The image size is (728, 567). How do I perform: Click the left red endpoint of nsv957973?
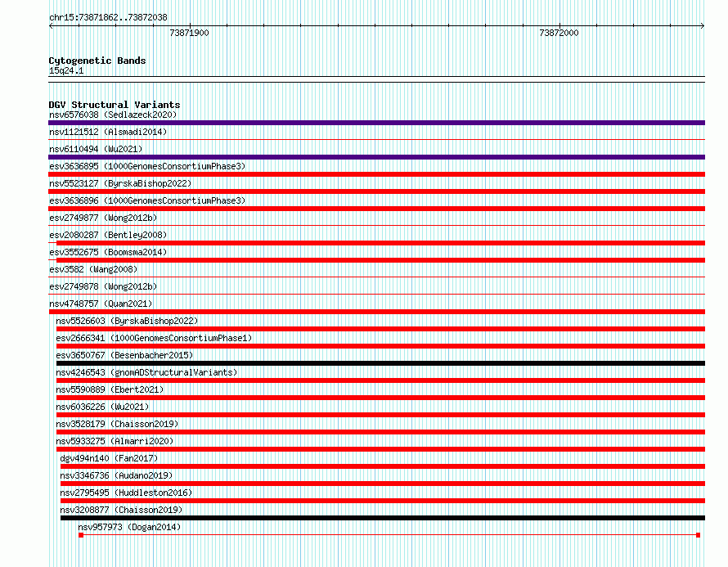coord(81,535)
